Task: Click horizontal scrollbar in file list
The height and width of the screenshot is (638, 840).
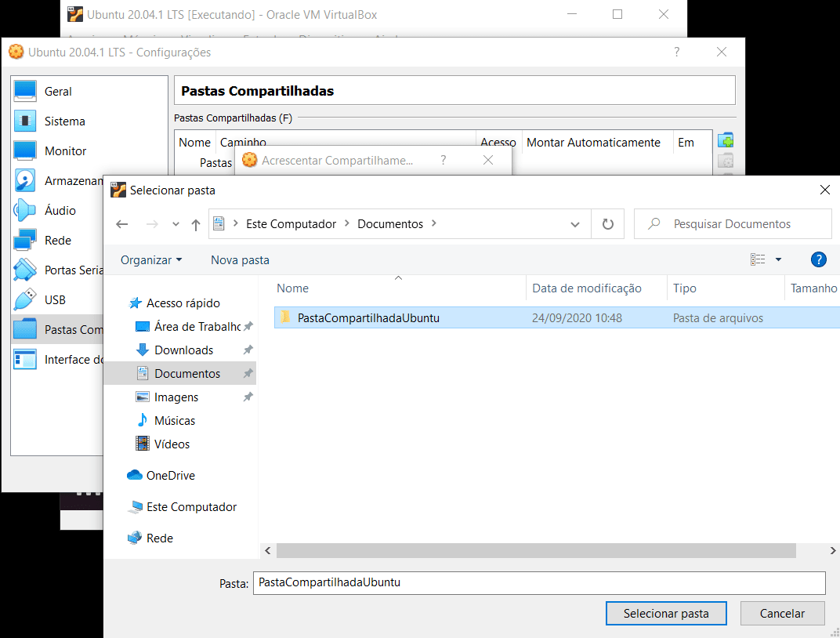Action: (536, 551)
